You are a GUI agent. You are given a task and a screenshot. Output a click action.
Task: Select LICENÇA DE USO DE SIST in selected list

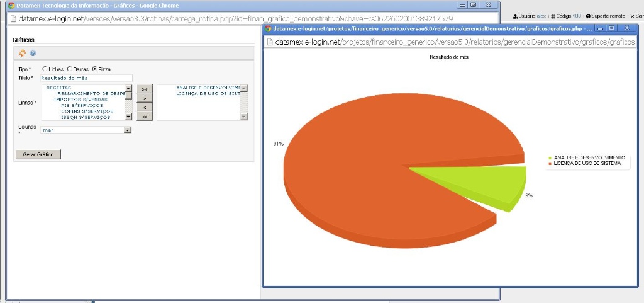click(208, 93)
